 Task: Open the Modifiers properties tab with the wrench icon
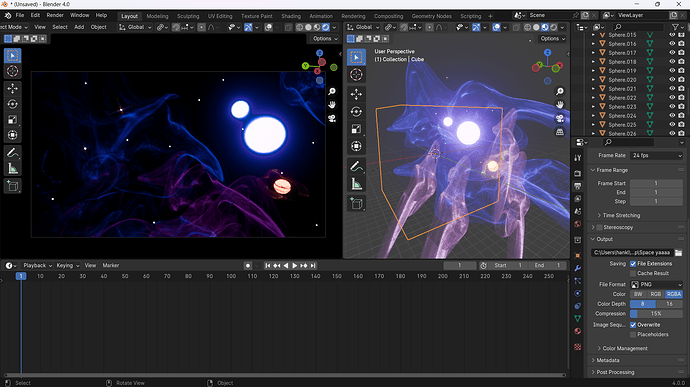(578, 268)
